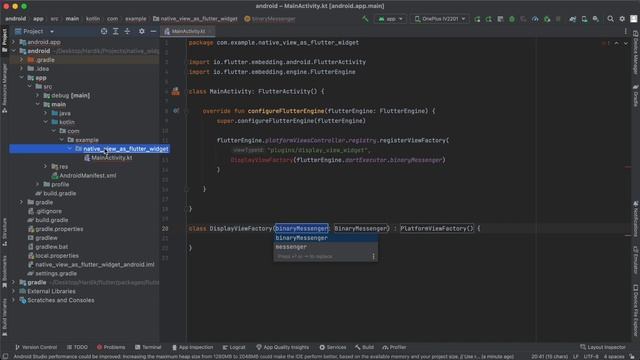Expand the .gradle folder node
The image size is (640, 360).
click(x=22, y=60)
